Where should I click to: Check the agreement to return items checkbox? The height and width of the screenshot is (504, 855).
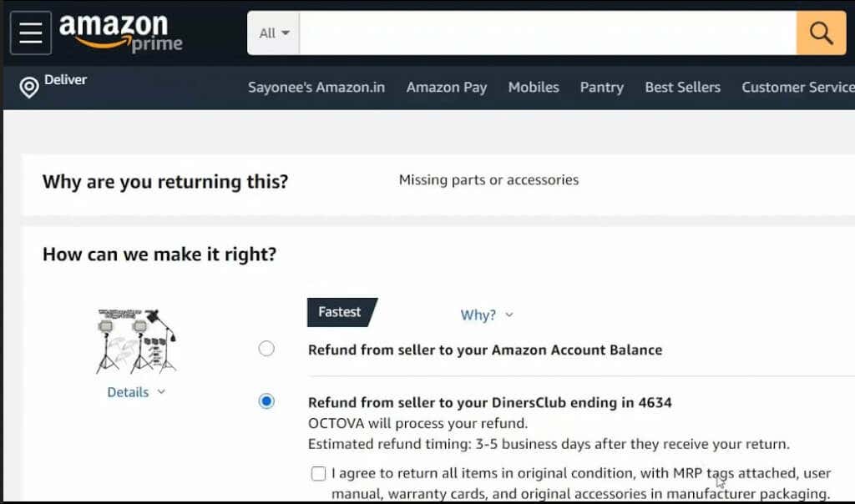pyautogui.click(x=318, y=472)
